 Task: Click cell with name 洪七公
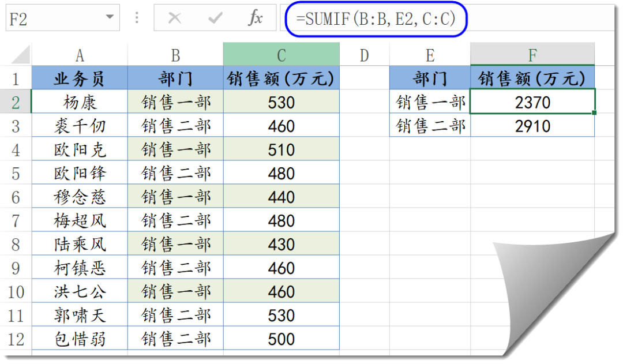coord(80,291)
